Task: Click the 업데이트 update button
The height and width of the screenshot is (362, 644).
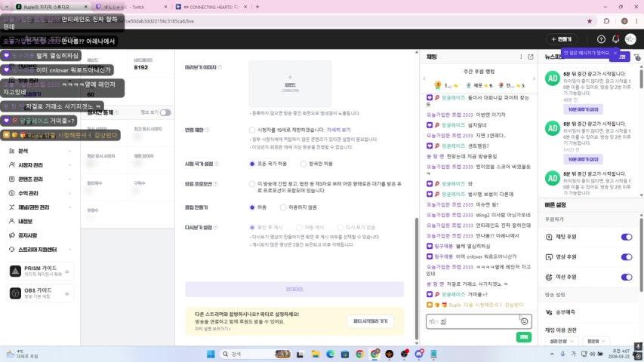Action: pyautogui.click(x=294, y=290)
